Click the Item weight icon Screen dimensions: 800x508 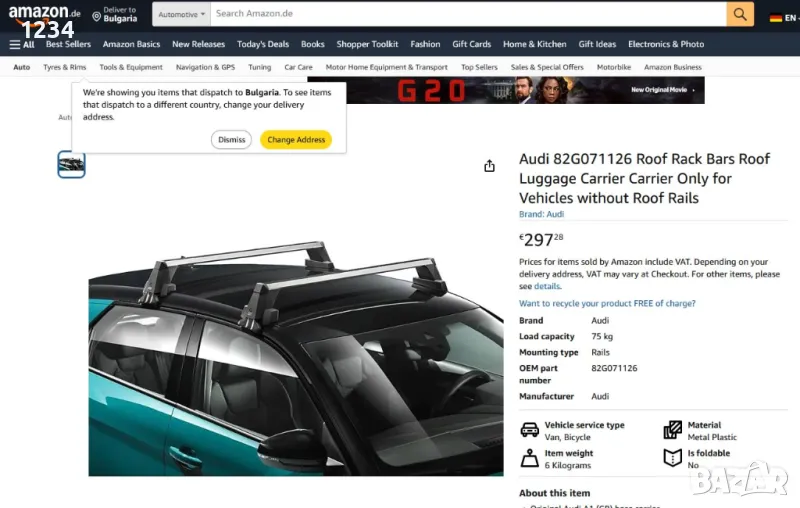click(x=530, y=459)
